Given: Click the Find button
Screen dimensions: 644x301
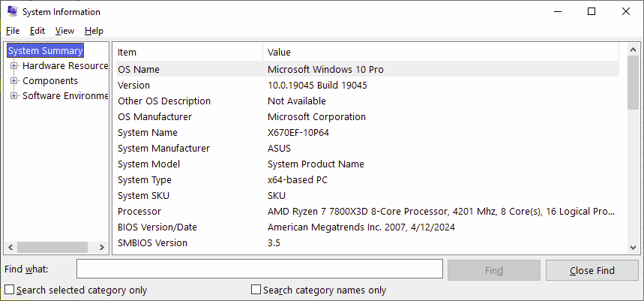Looking at the screenshot, I should tap(493, 270).
